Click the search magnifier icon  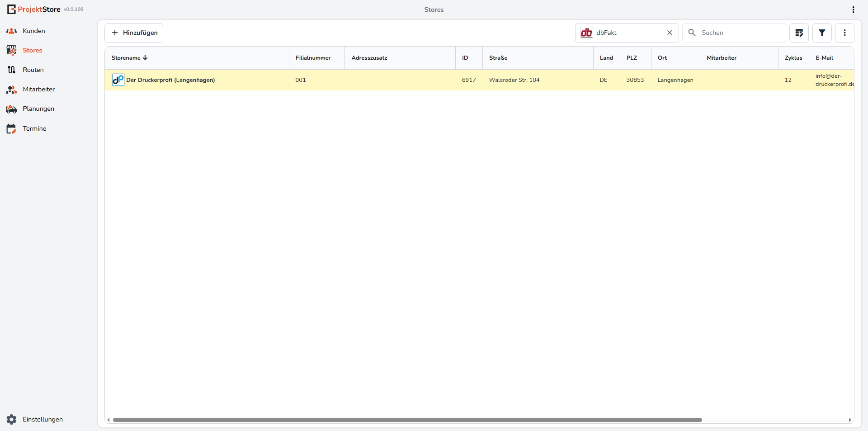pyautogui.click(x=692, y=33)
